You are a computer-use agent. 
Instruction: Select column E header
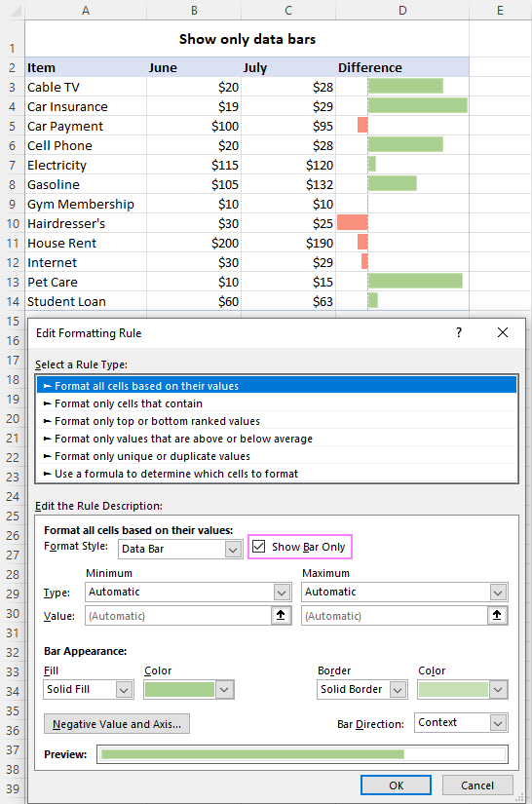500,11
